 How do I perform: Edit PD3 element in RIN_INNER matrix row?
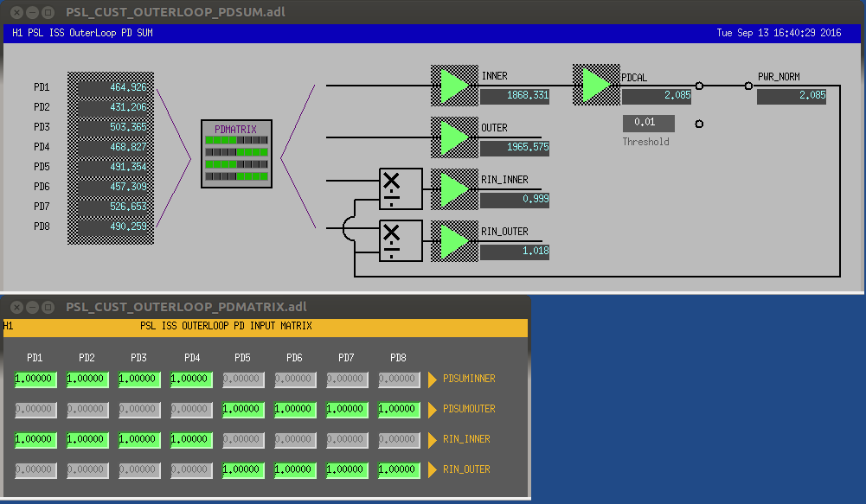(139, 440)
